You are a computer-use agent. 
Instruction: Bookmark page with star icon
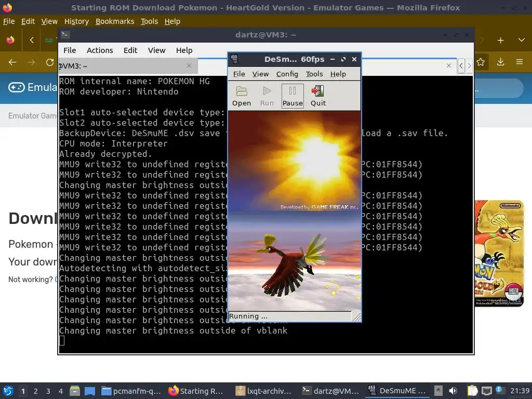click(x=481, y=62)
